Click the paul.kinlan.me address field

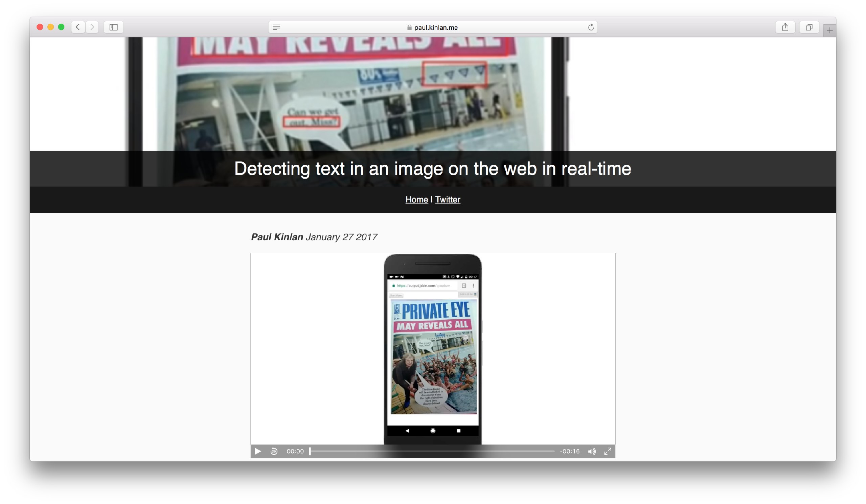coord(433,27)
